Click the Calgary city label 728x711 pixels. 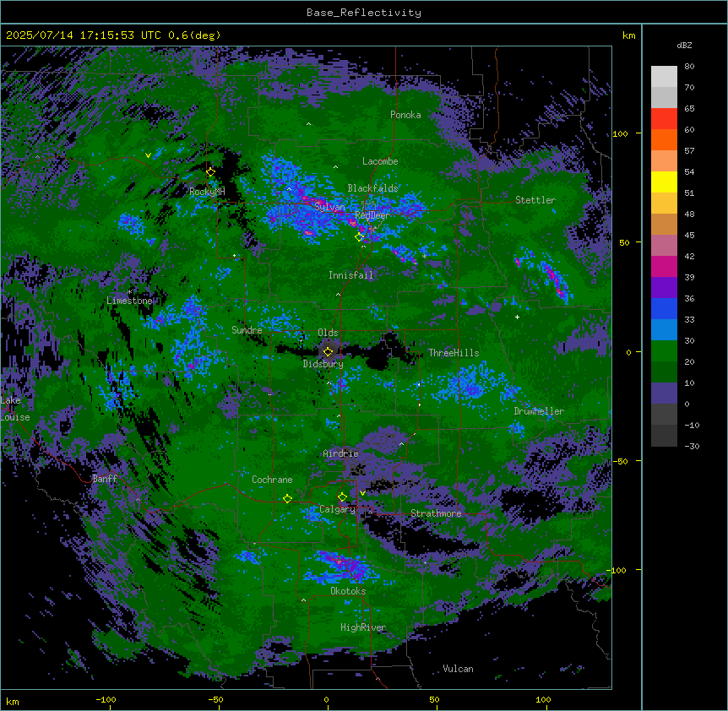click(x=338, y=509)
